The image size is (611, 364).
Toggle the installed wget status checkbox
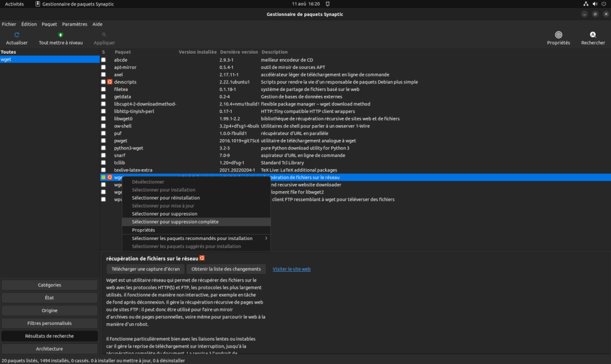click(x=103, y=177)
